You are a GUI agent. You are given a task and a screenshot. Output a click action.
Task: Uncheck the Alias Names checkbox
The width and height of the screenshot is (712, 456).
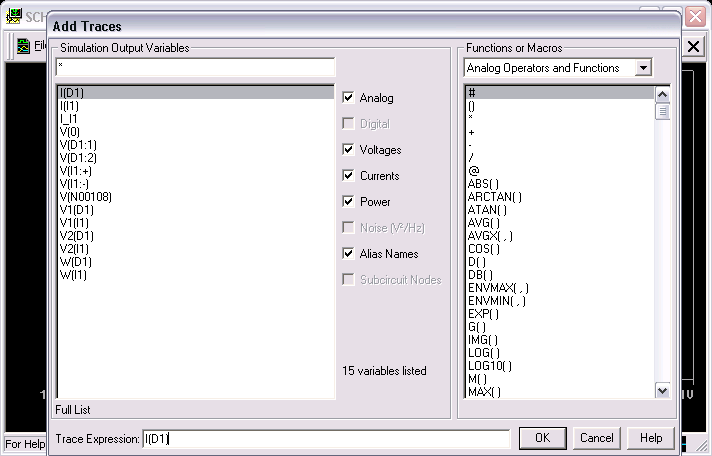tap(348, 254)
